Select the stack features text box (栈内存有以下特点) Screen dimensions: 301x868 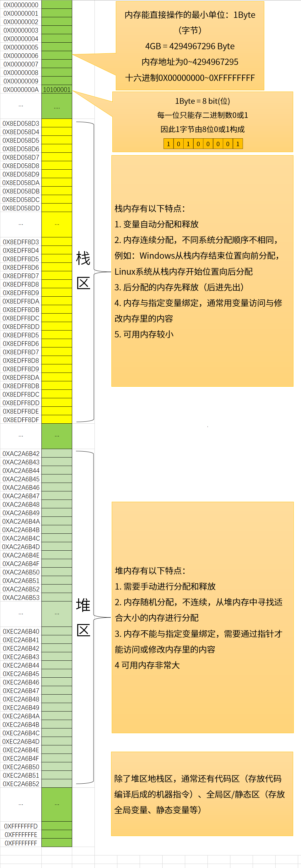[202, 271]
